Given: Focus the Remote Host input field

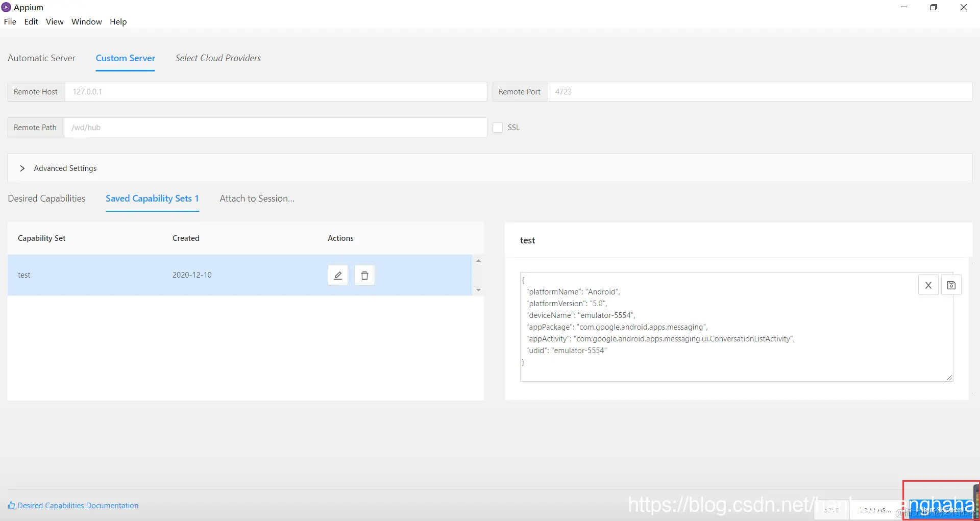Looking at the screenshot, I should point(276,92).
